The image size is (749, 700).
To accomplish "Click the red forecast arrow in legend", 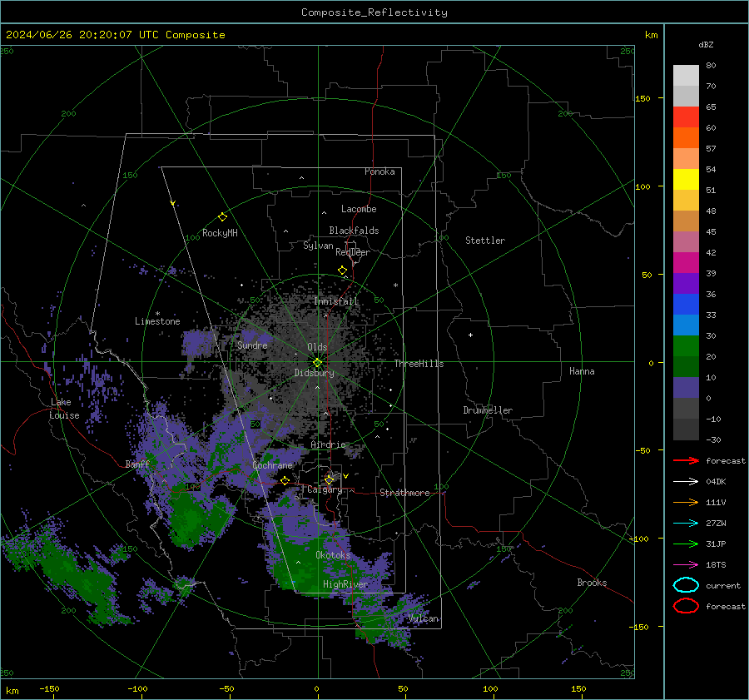I will tap(686, 460).
